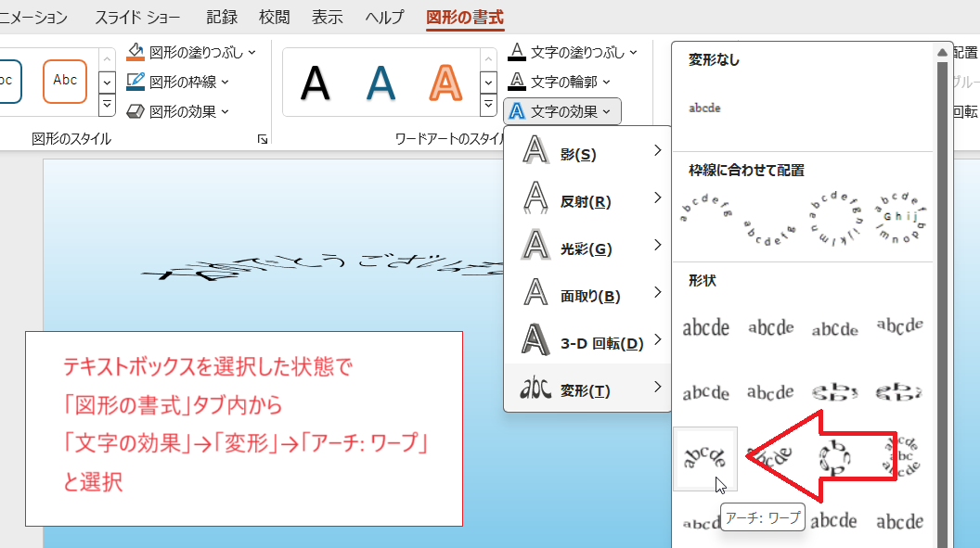Select the button-shaped follow-path transform
Image resolution: width=980 pixels, height=548 pixels.
click(900, 217)
